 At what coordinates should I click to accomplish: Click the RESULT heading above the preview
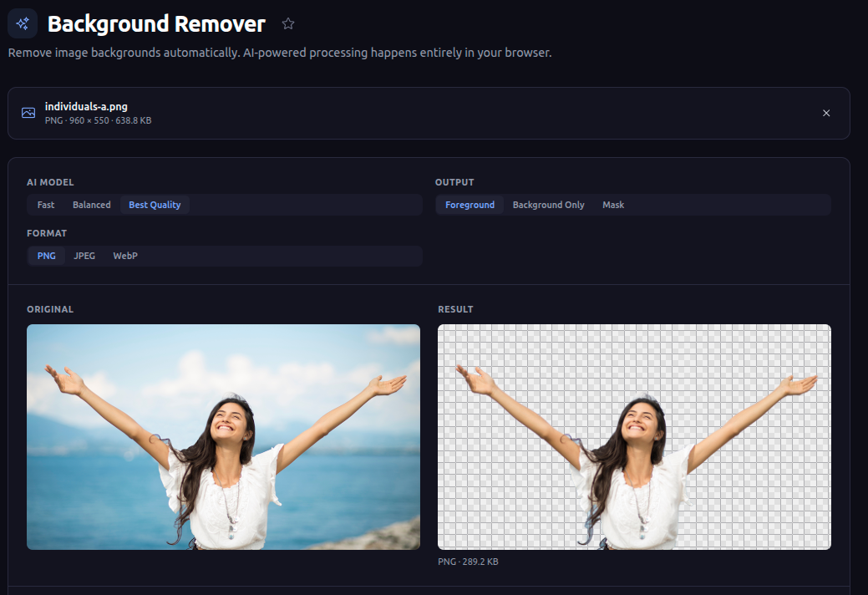click(x=455, y=309)
